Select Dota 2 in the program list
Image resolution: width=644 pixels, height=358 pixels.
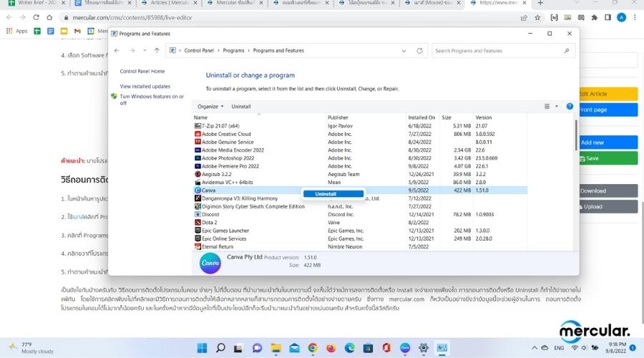coord(360,223)
